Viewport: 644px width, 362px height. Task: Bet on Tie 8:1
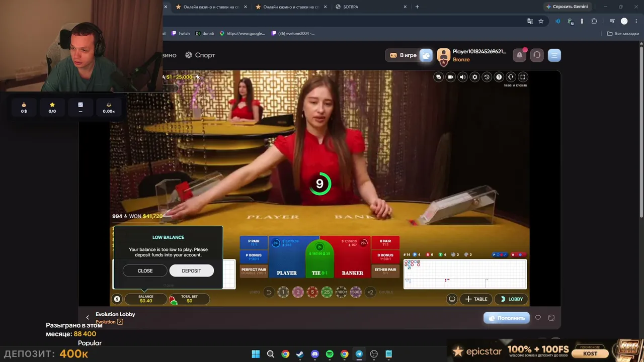click(x=319, y=260)
